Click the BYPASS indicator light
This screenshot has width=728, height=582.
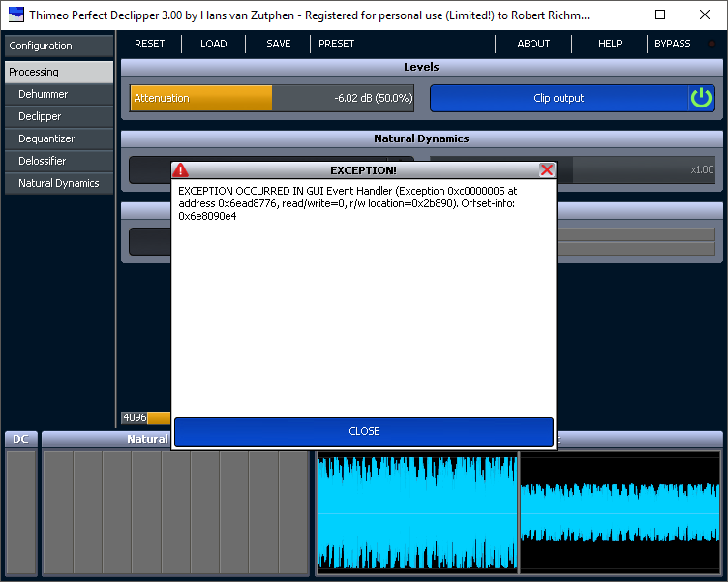click(712, 44)
